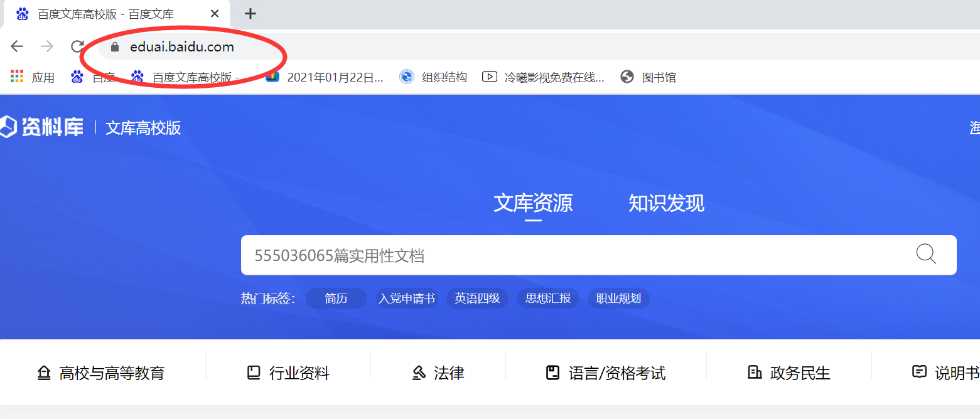Open the 冷曦影视免费在线 bookmark

[x=544, y=77]
